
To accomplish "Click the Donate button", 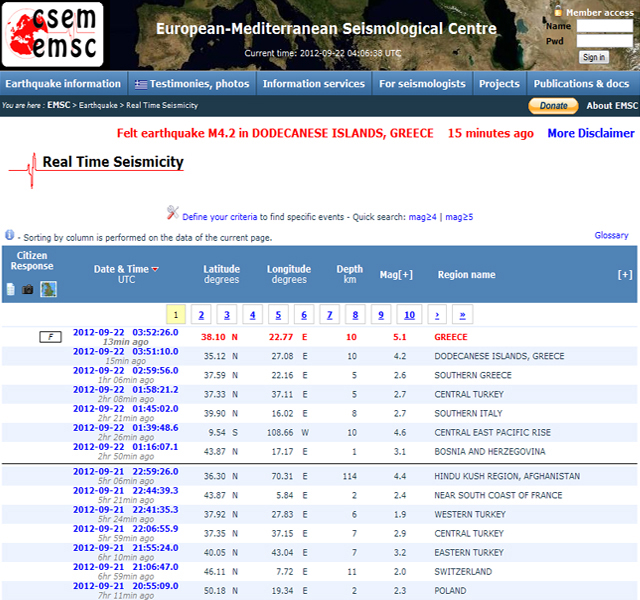I will tap(553, 106).
